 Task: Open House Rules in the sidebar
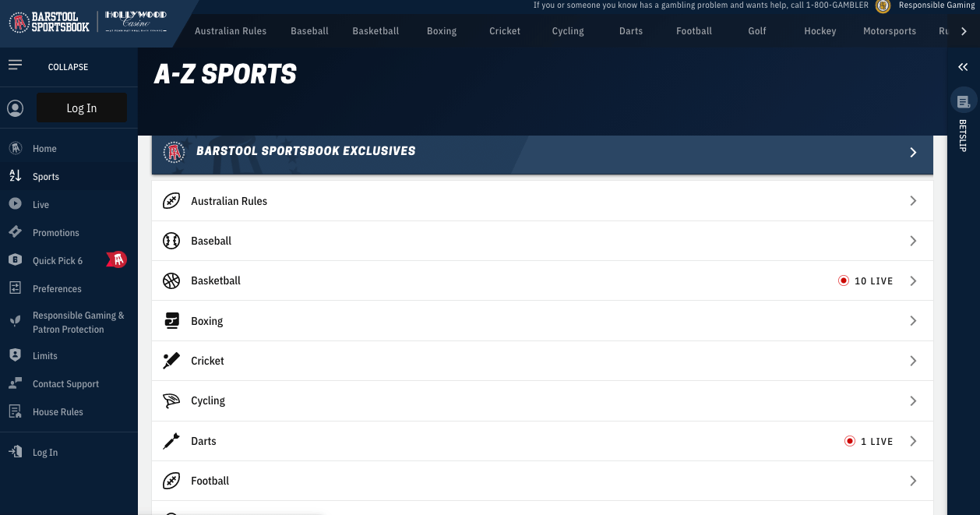point(58,411)
